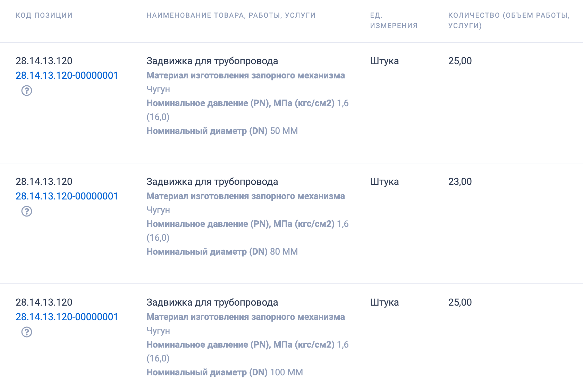Select quantity 25,00 in 100 MM row
The width and height of the screenshot is (583, 392).
click(460, 302)
